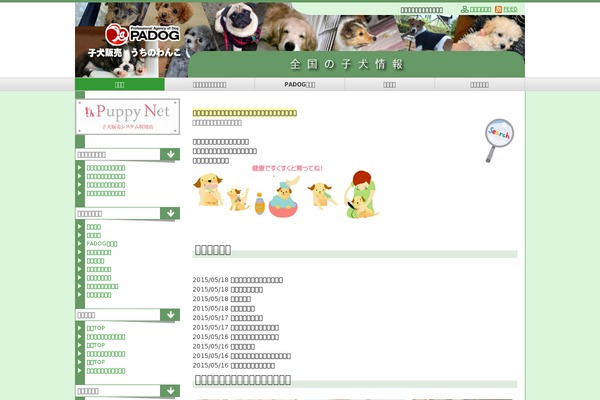
Task: Click the green sitemap icon beside FEED
Action: coord(465,10)
